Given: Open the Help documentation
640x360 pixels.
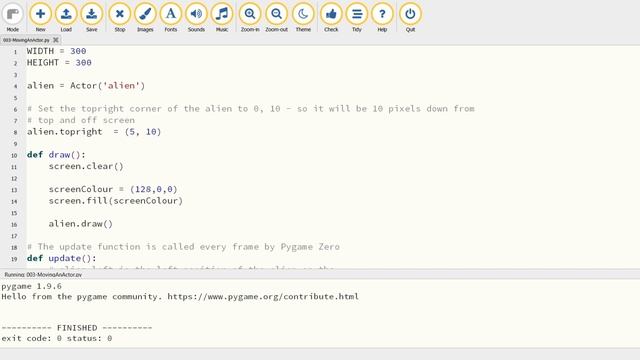Looking at the screenshot, I should coord(382,17).
